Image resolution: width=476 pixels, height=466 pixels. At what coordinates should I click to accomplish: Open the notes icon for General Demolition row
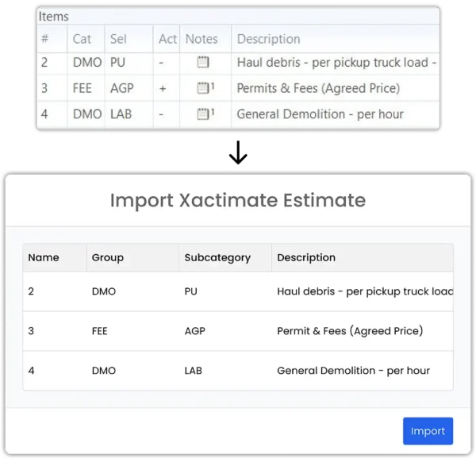(203, 114)
